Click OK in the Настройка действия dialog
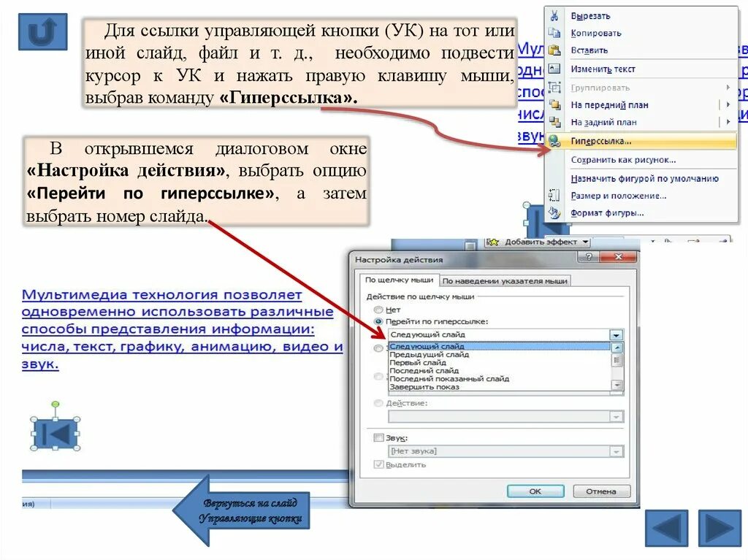Viewport: 748px width, 560px height. 535,491
